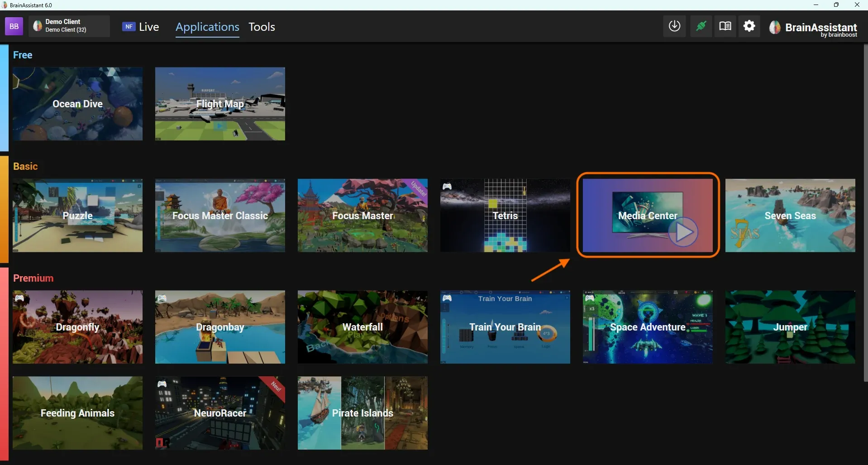868x465 pixels.
Task: Switch to the Live tab
Action: coord(149,27)
